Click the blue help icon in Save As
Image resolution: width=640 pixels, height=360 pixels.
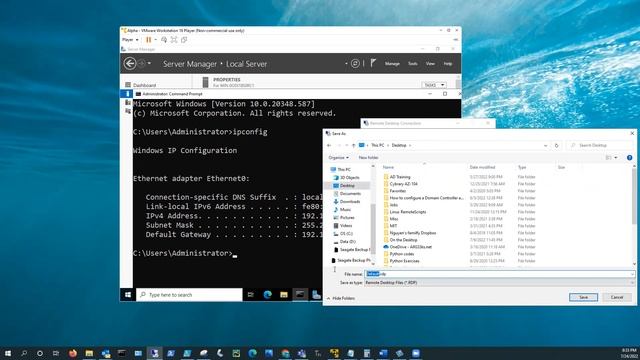point(629,158)
